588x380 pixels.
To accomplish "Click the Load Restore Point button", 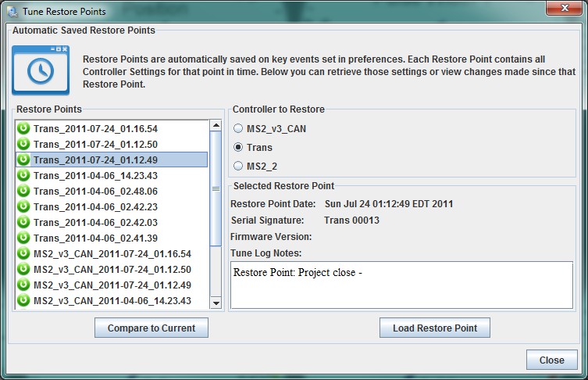I will tap(435, 328).
